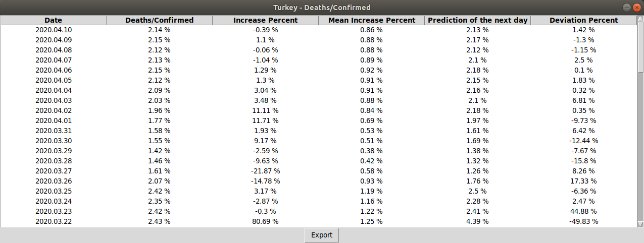Click the 44.88 % deviation value

click(583, 211)
